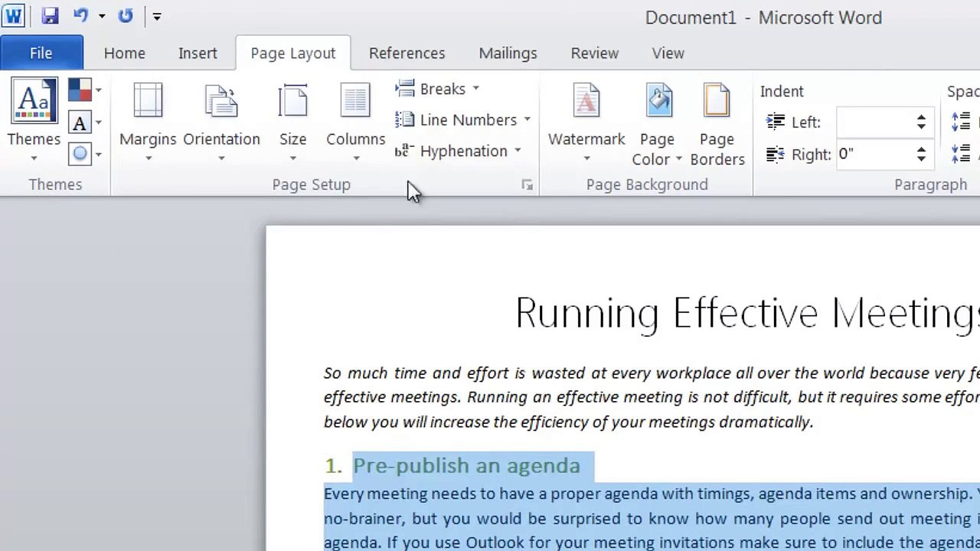Switch to the Mailings tab
Viewport: 980px width, 551px height.
[508, 53]
